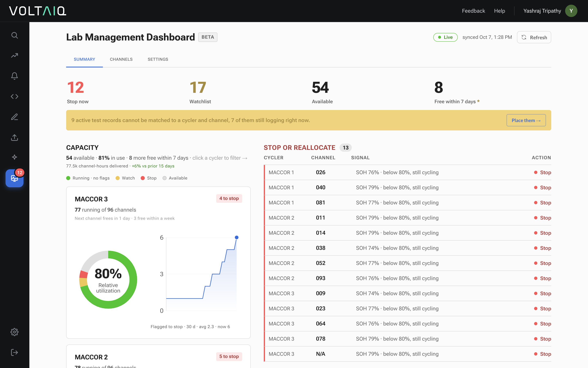Viewport: 588px width, 368px height.
Task: Click the logout icon in sidebar
Action: click(x=14, y=352)
